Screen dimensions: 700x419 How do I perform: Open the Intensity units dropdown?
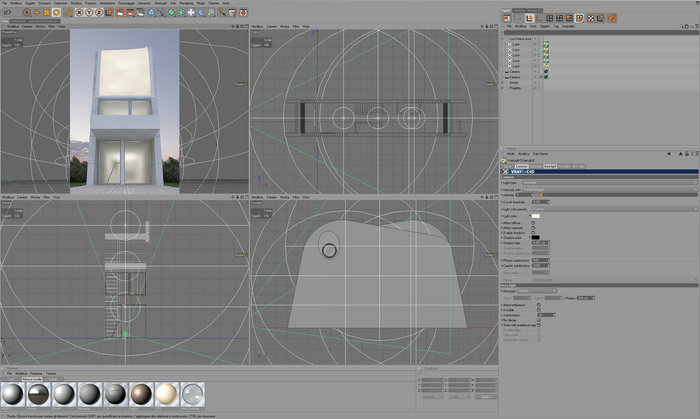click(609, 190)
